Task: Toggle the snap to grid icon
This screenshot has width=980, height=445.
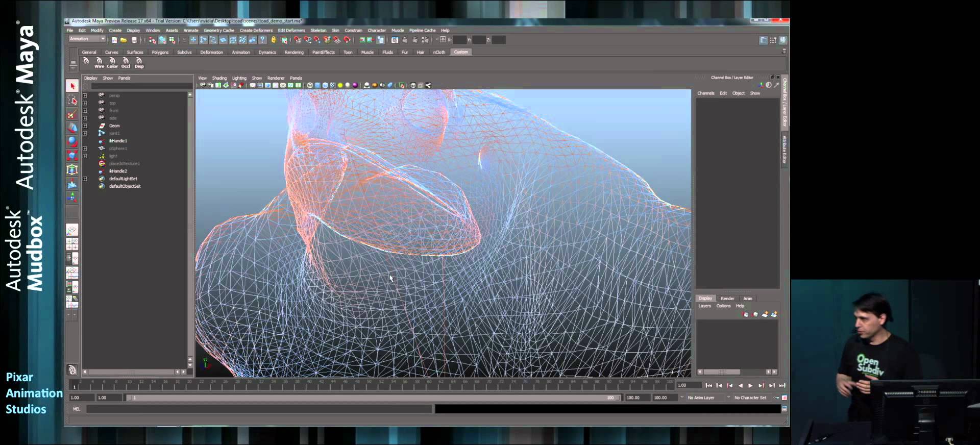Action: coord(298,40)
